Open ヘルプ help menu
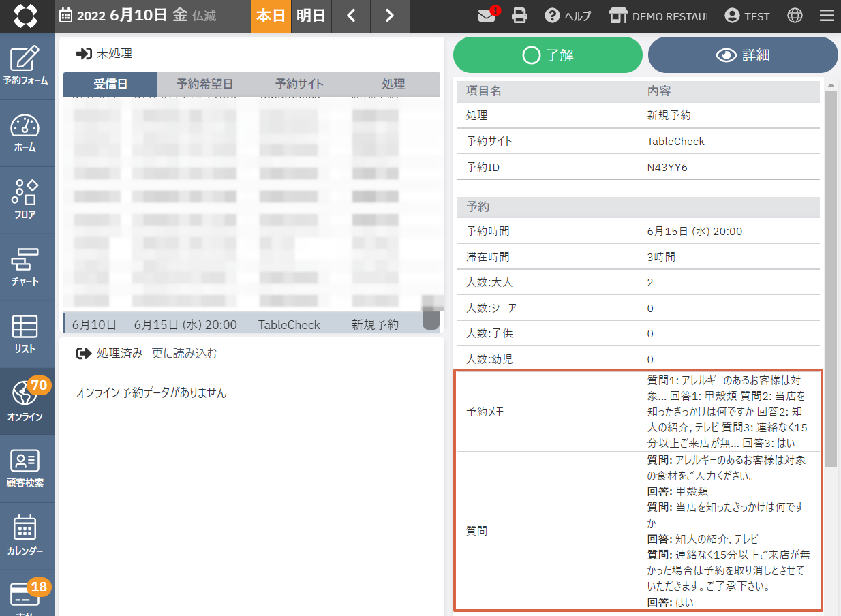841x616 pixels. coord(568,16)
